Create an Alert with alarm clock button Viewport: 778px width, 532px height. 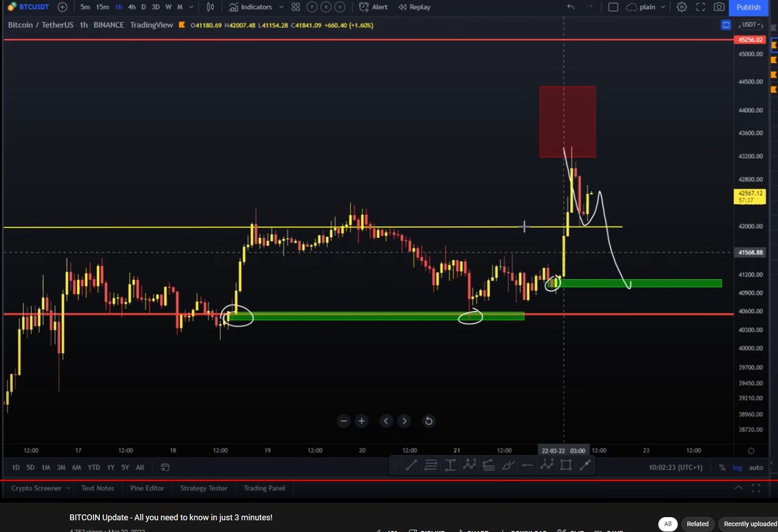[x=372, y=7]
